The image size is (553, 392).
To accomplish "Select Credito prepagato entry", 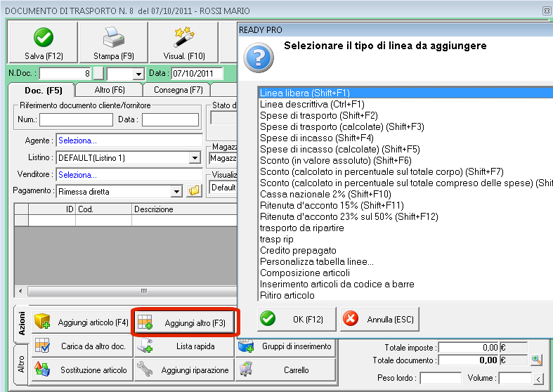I will (405, 250).
